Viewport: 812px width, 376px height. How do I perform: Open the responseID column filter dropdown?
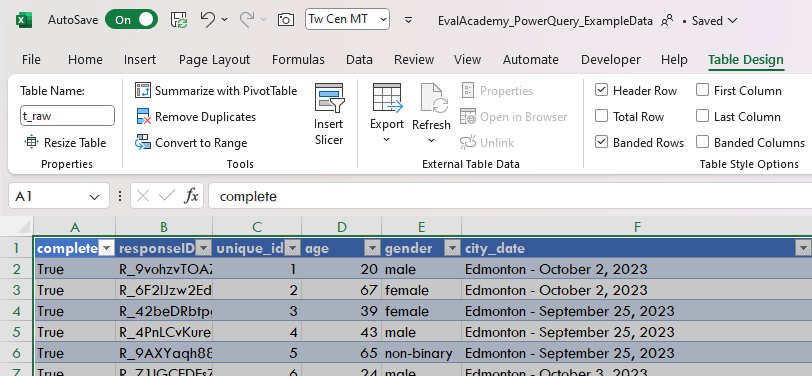(204, 249)
